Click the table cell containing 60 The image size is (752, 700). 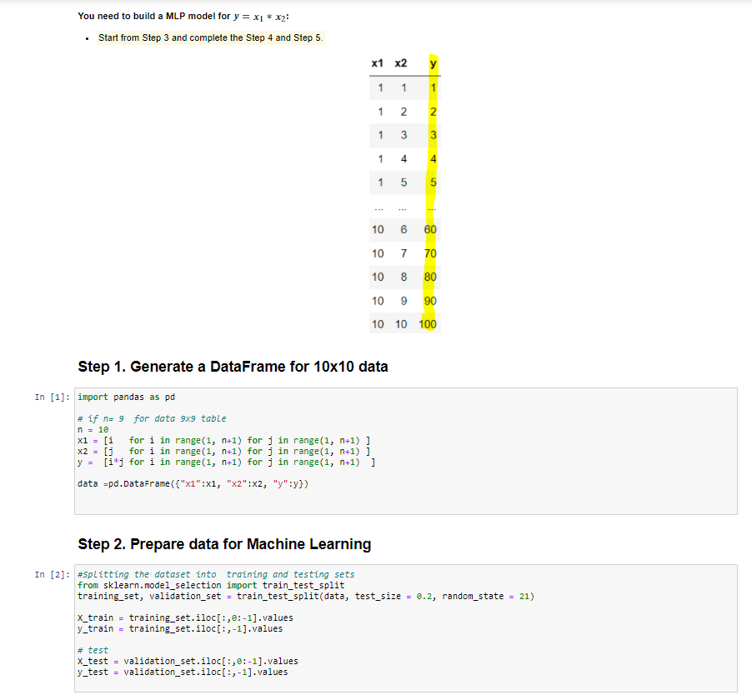point(429,229)
